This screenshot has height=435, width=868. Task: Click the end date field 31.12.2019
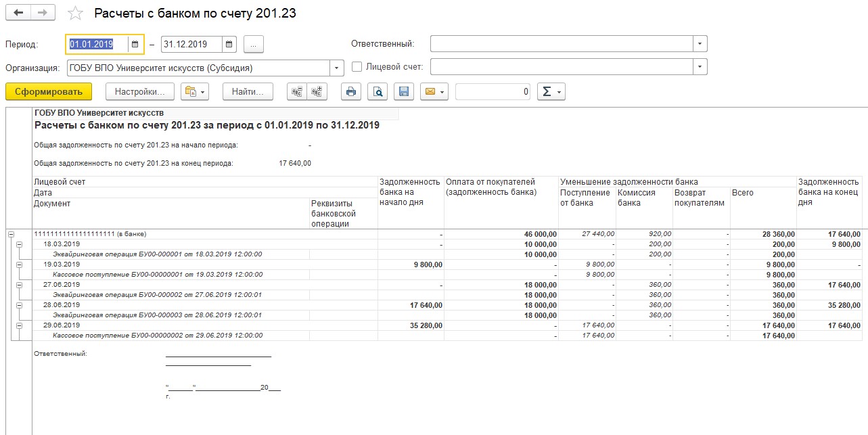pos(192,44)
